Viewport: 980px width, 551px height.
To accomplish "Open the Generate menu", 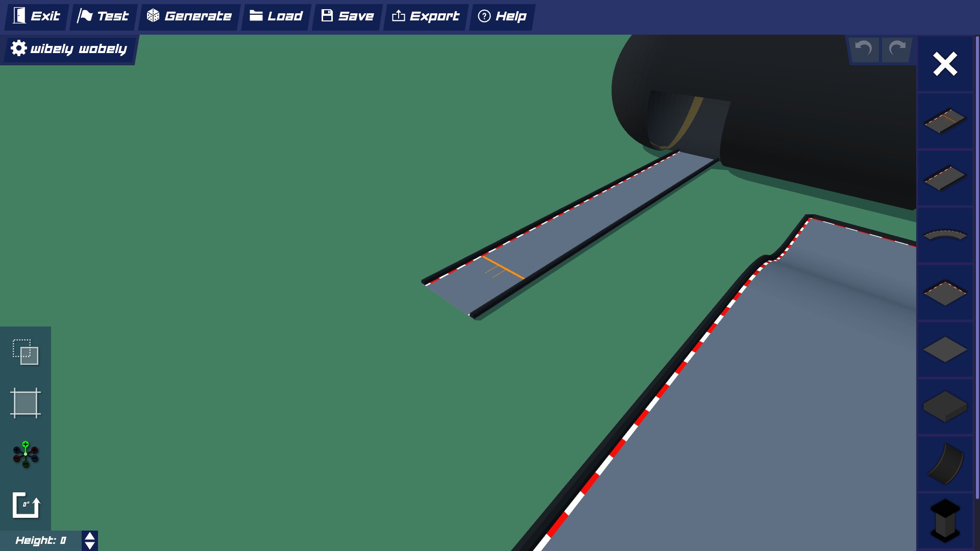I will (x=189, y=16).
